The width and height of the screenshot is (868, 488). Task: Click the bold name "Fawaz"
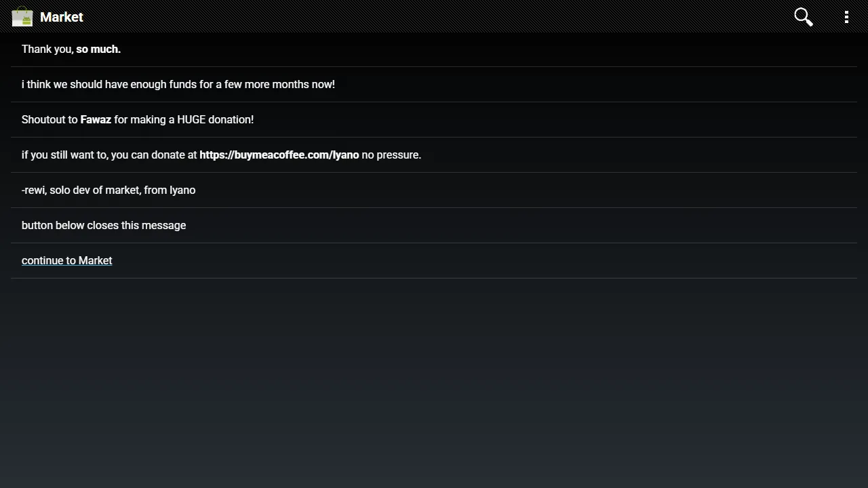(x=96, y=120)
